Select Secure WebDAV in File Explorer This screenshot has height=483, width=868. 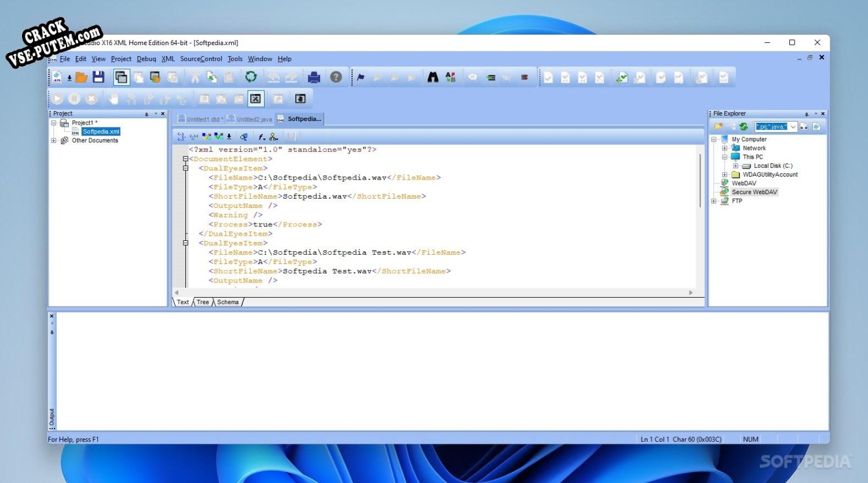tap(754, 192)
